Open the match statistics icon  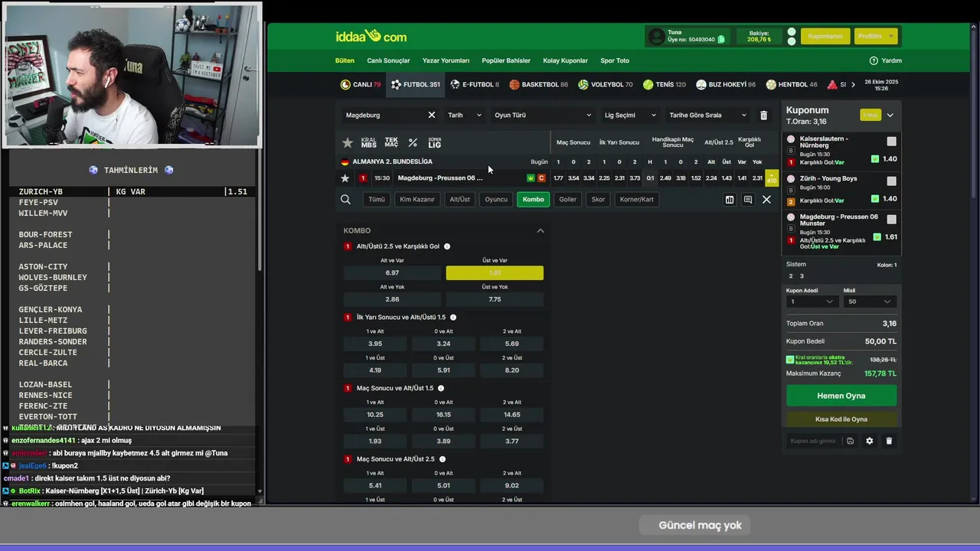pos(730,200)
